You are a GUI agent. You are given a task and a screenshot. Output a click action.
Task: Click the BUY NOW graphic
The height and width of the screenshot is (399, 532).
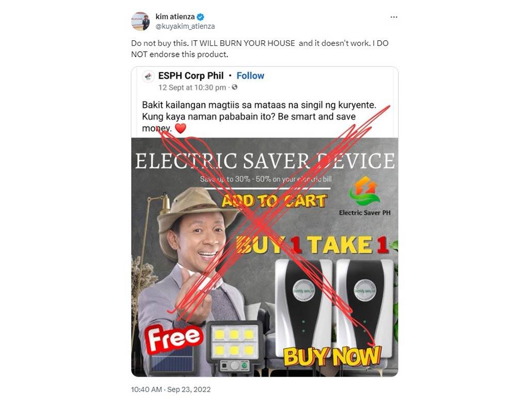[x=332, y=357]
